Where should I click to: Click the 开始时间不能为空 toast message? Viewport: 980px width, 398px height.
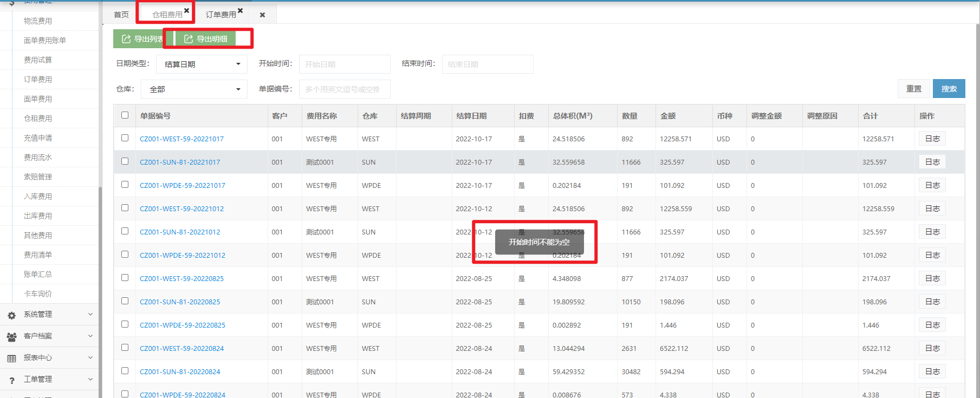pyautogui.click(x=538, y=242)
